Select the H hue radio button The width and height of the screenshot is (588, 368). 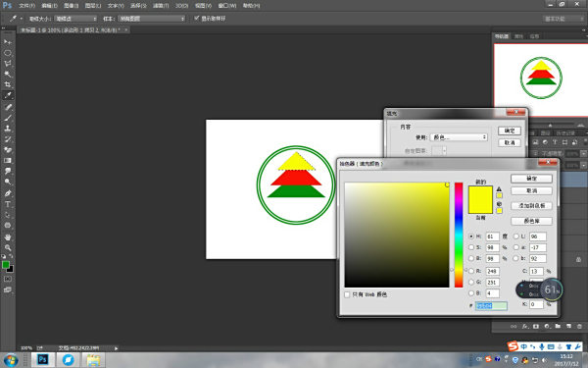471,237
